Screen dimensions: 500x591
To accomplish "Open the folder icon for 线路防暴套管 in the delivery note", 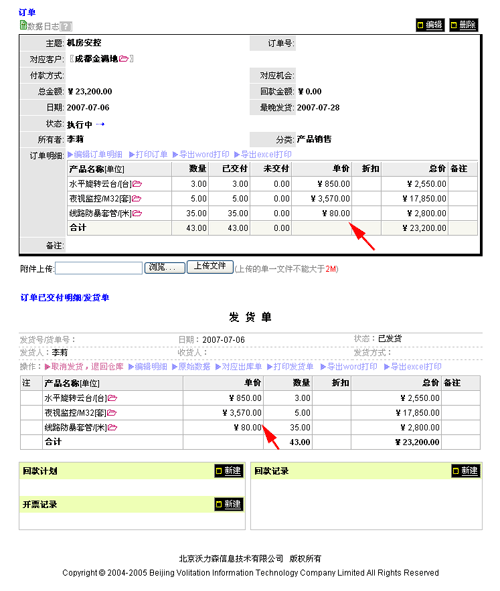I will 112,427.
